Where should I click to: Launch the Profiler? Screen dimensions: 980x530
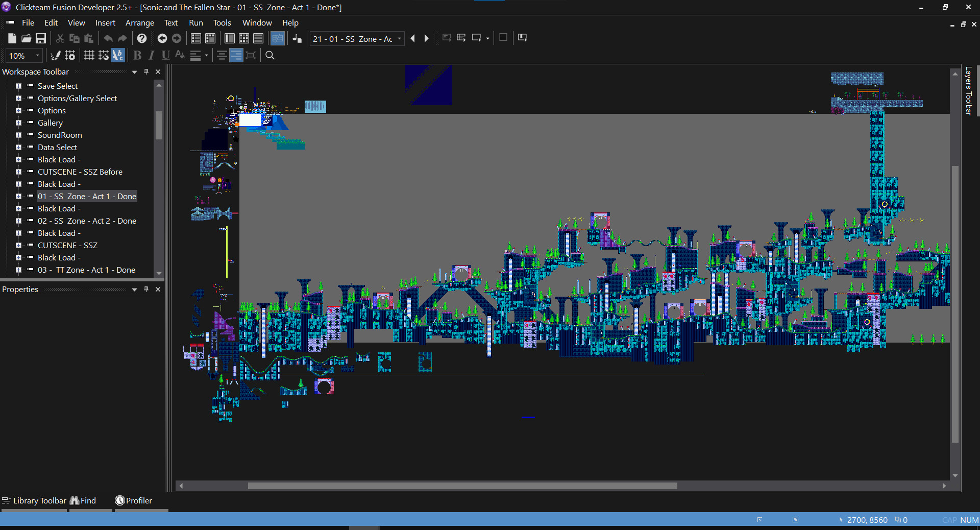133,500
